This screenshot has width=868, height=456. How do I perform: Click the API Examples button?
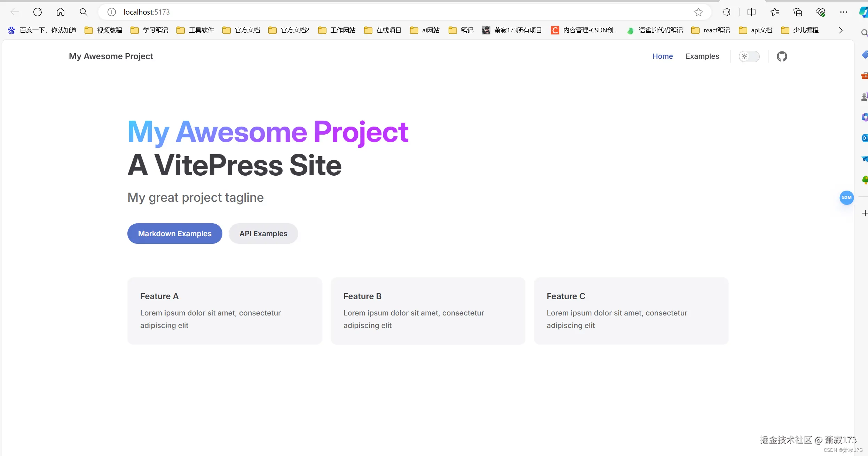263,234
